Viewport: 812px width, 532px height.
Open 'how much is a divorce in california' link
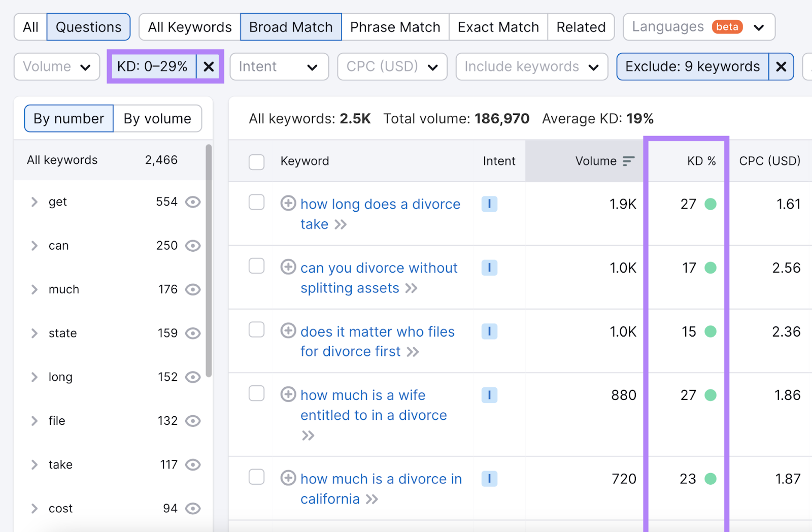[x=381, y=488]
